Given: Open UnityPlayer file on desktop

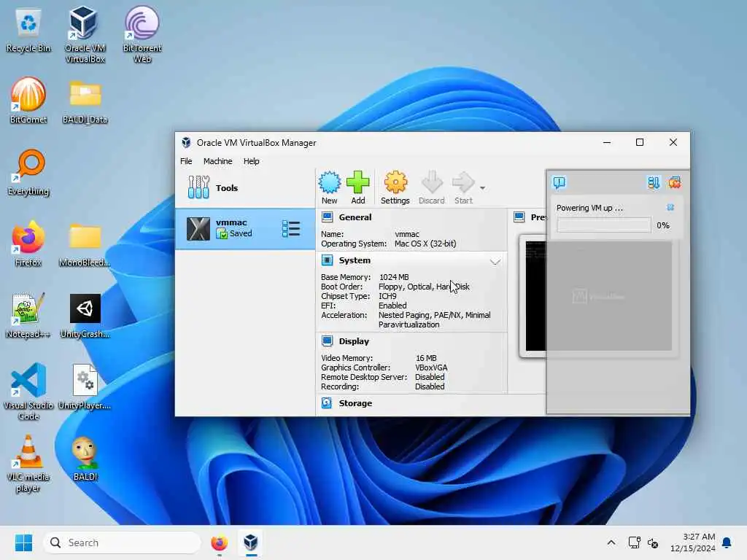Looking at the screenshot, I should click(x=85, y=386).
